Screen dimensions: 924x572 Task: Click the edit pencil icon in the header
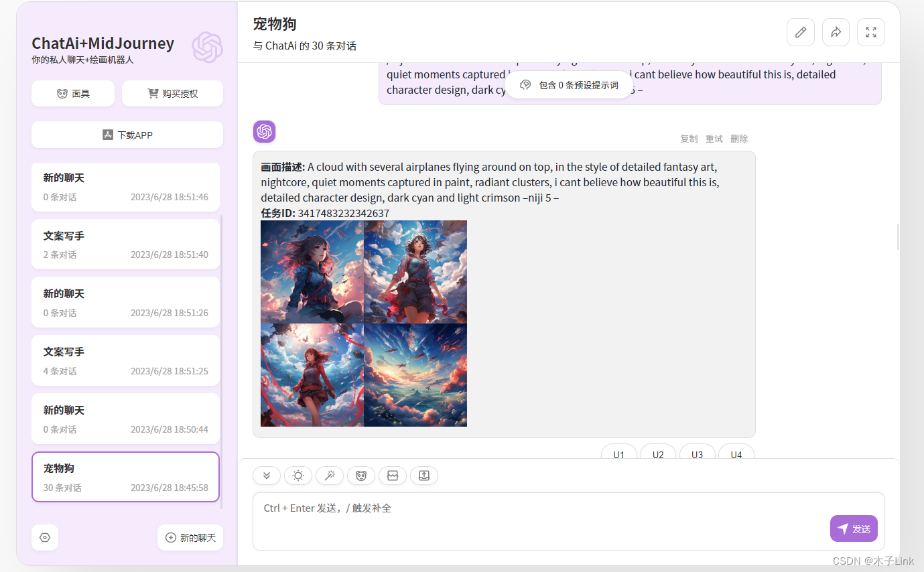800,31
